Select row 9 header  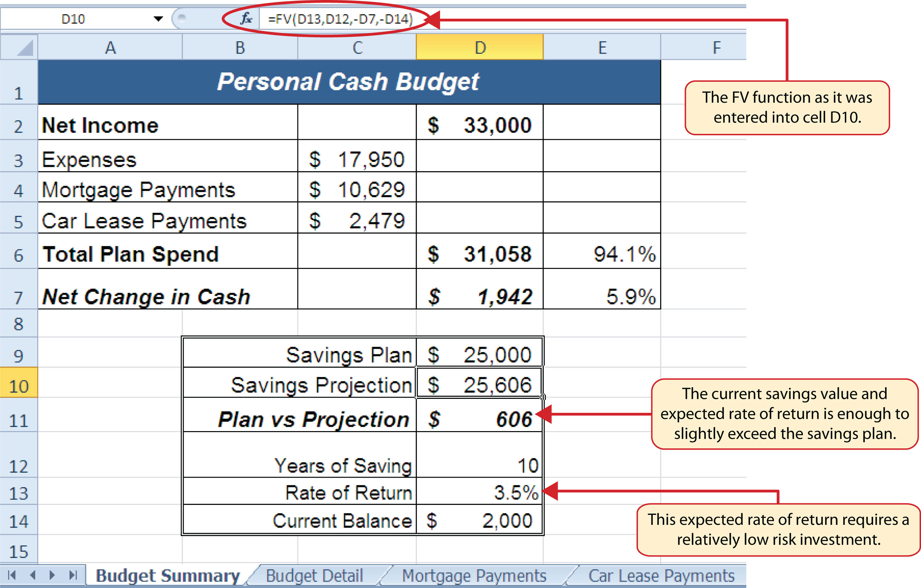coord(19,352)
